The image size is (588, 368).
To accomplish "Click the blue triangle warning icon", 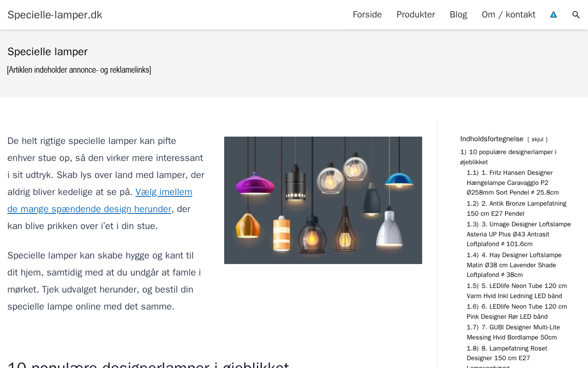I will point(554,15).
